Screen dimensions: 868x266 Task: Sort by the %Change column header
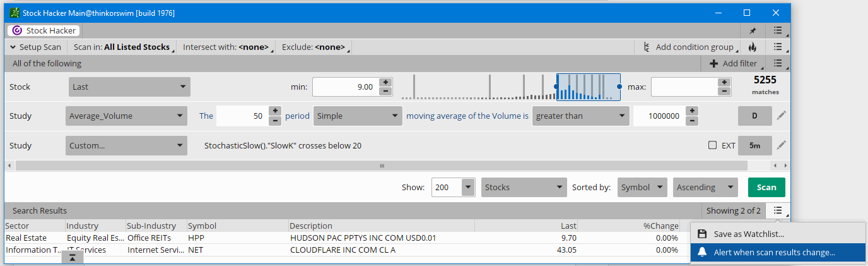point(630,226)
